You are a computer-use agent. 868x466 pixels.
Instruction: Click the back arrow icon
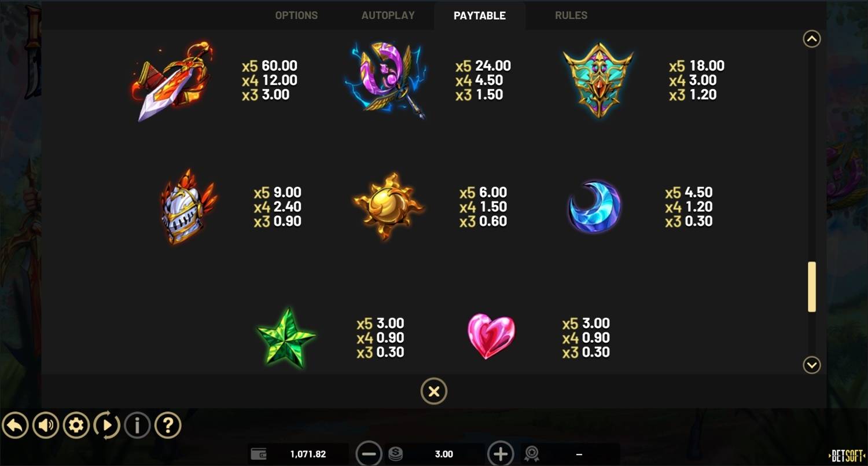[x=16, y=426]
